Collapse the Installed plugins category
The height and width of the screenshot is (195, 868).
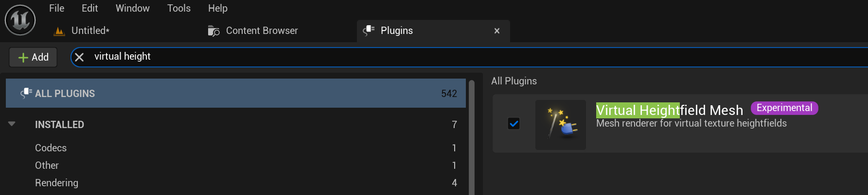click(12, 124)
